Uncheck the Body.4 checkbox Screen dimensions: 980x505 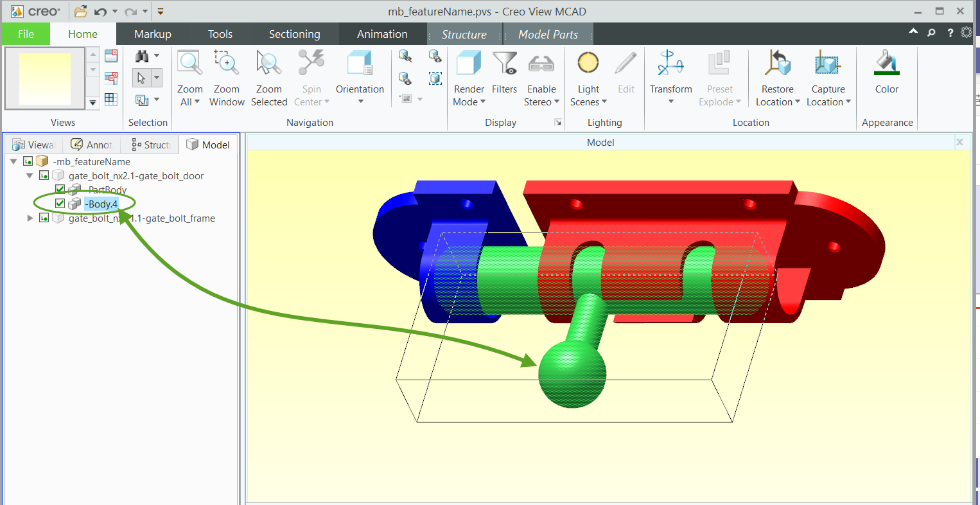(x=60, y=204)
